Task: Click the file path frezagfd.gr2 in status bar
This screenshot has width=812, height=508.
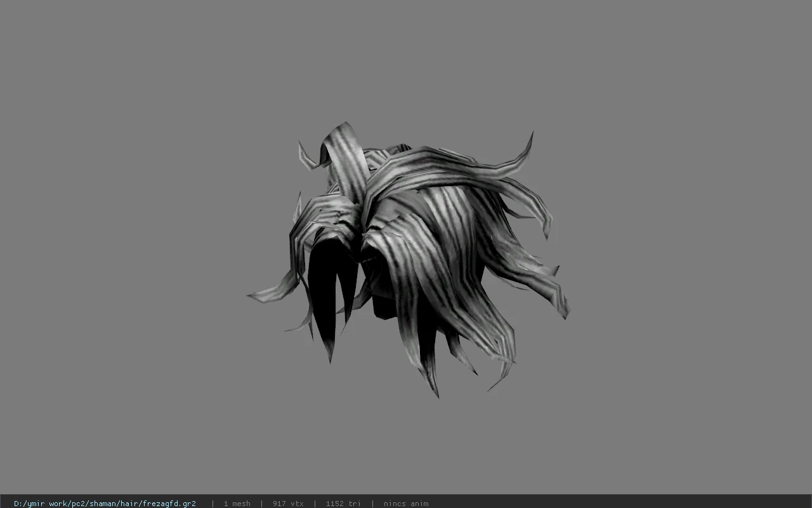Action: tap(105, 504)
